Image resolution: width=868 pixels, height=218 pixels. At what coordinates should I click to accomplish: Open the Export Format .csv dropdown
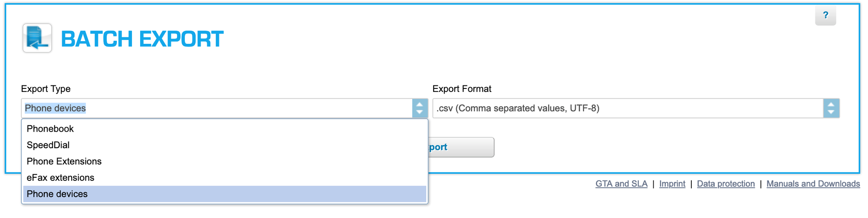(x=628, y=108)
